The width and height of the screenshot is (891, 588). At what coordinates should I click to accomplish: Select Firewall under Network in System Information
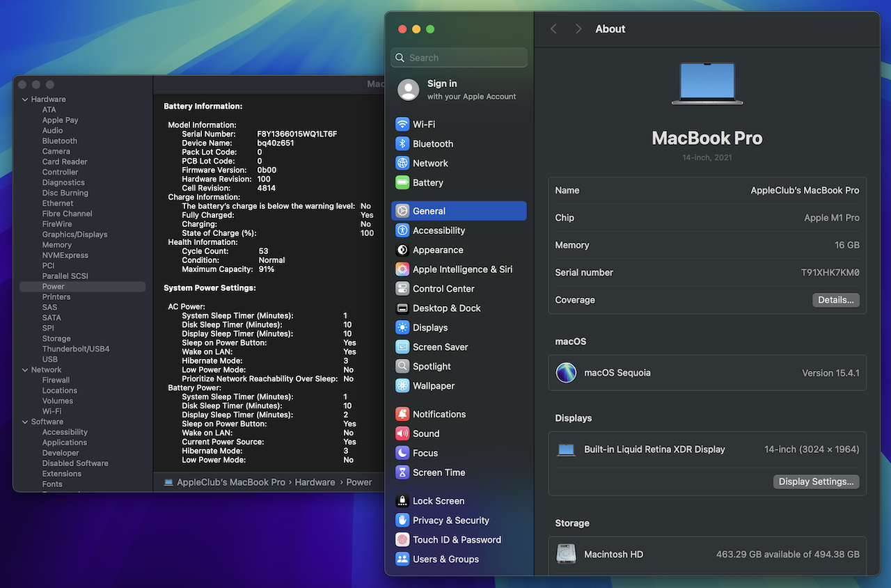coord(56,380)
